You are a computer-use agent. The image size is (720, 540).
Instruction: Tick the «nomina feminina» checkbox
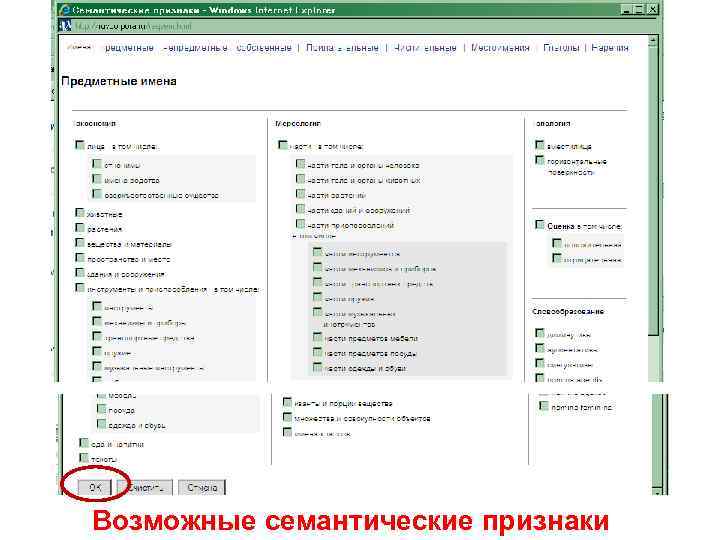click(x=544, y=406)
